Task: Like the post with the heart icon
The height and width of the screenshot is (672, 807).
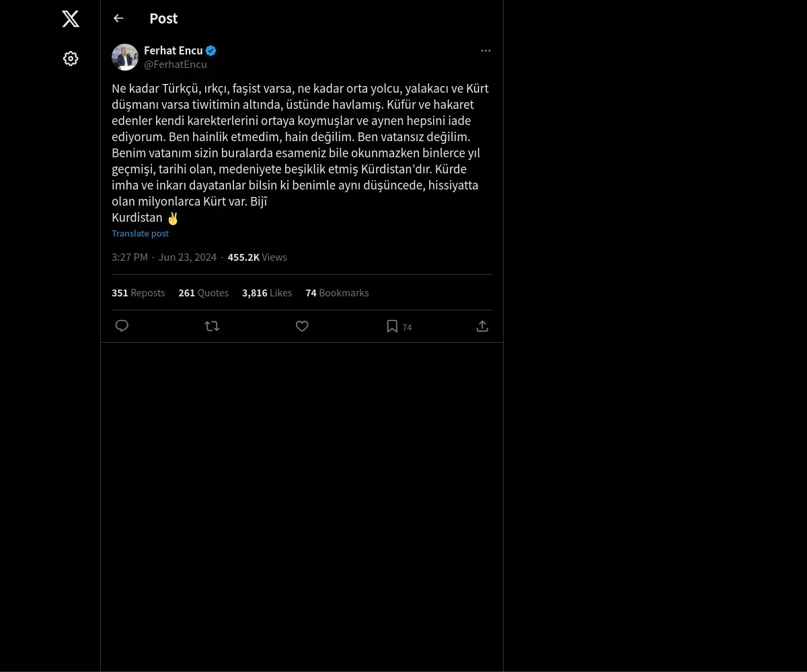Action: [x=302, y=326]
